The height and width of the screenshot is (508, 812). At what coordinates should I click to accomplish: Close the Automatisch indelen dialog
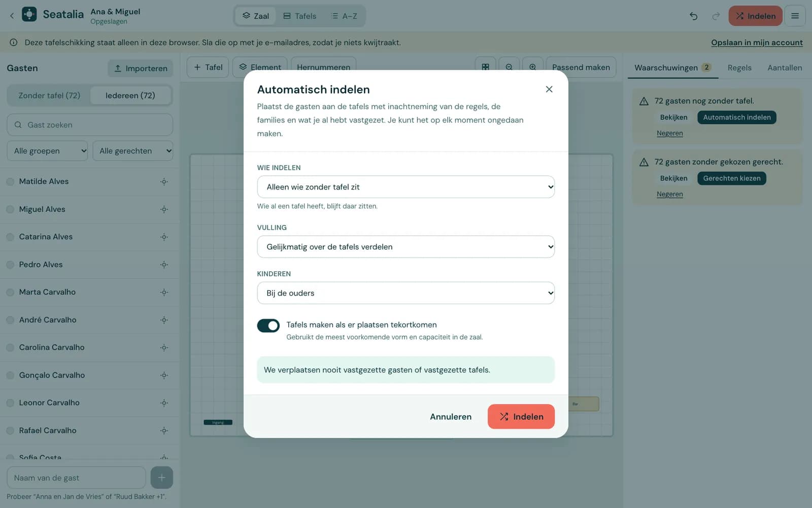click(549, 89)
